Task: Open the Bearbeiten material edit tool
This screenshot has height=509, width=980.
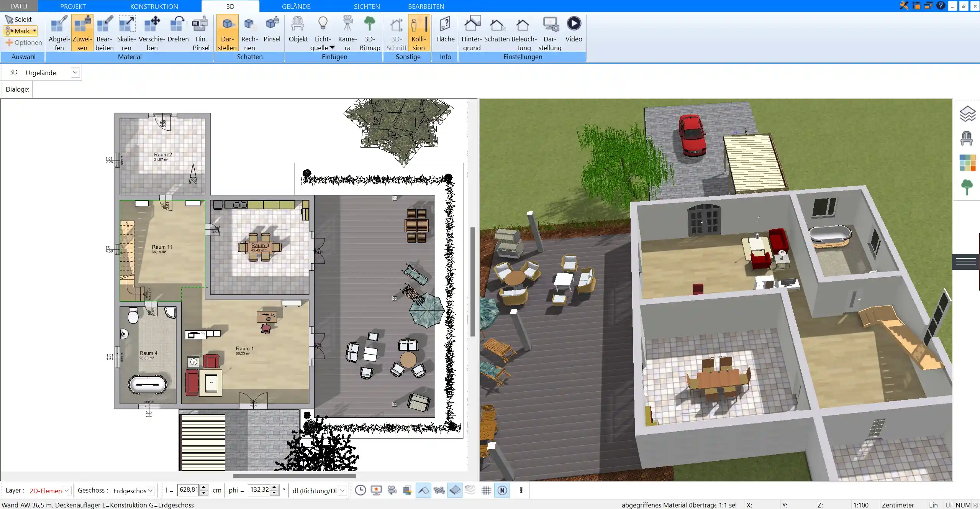Action: (104, 33)
